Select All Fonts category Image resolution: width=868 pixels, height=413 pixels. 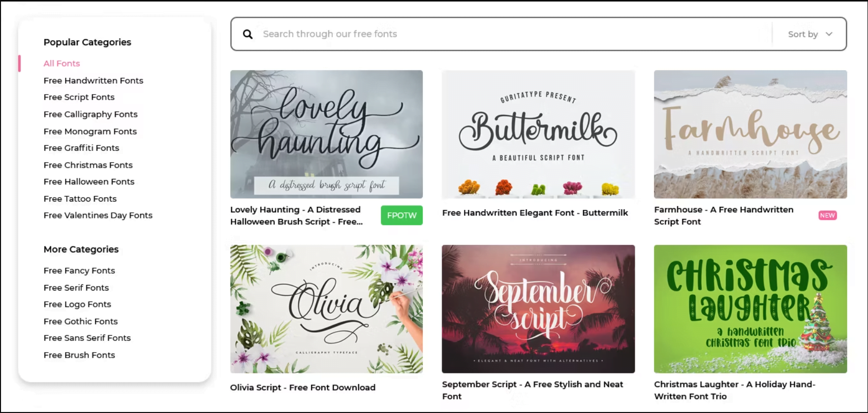coord(61,63)
